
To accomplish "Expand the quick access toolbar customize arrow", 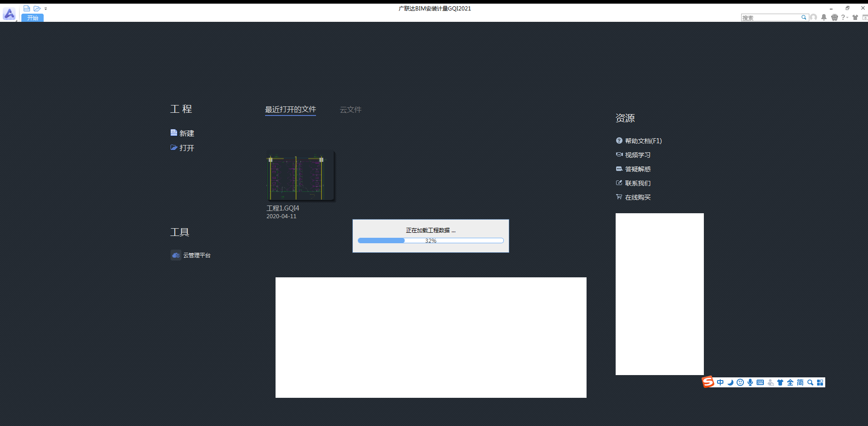I will 46,9.
